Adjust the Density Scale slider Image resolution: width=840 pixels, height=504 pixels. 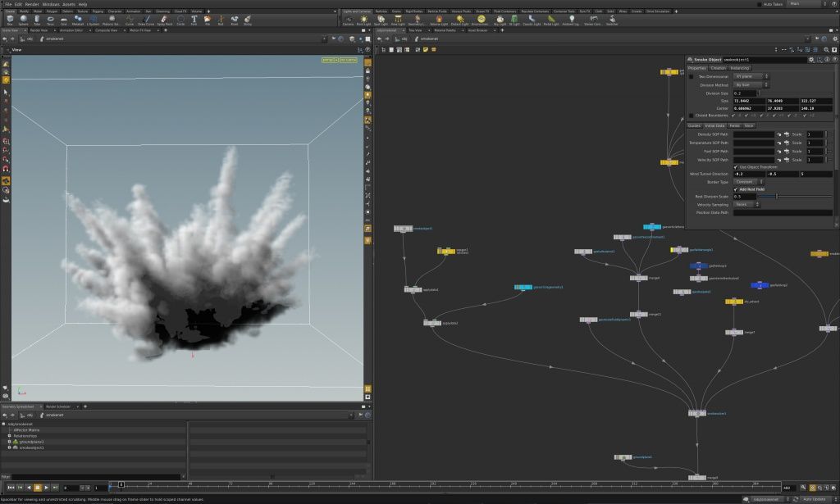(829, 134)
